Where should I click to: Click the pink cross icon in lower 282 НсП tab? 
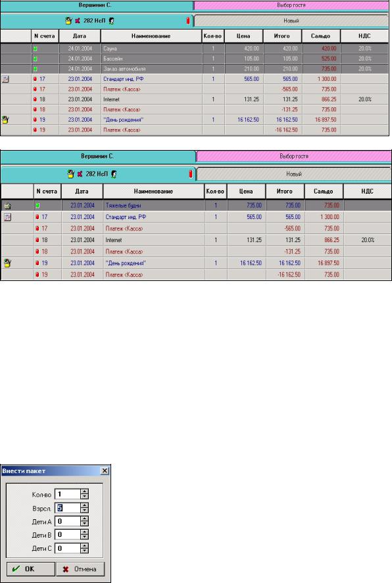click(x=80, y=174)
